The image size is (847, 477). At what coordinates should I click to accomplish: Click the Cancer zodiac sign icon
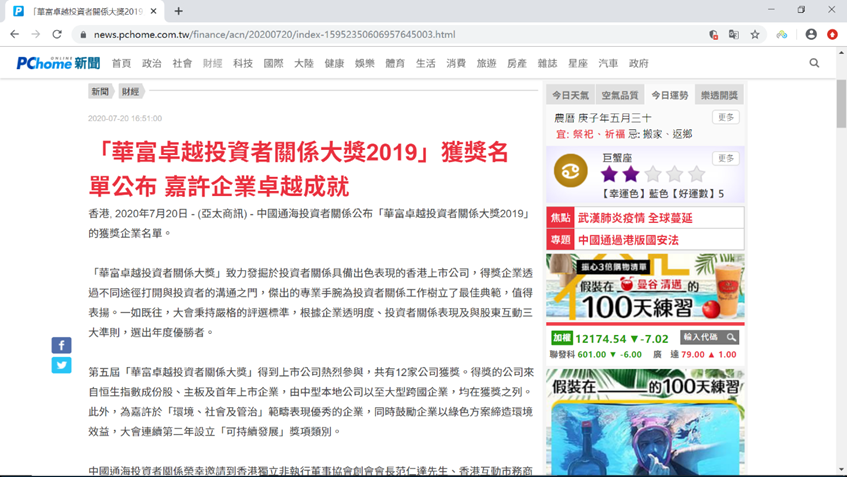[x=570, y=171]
